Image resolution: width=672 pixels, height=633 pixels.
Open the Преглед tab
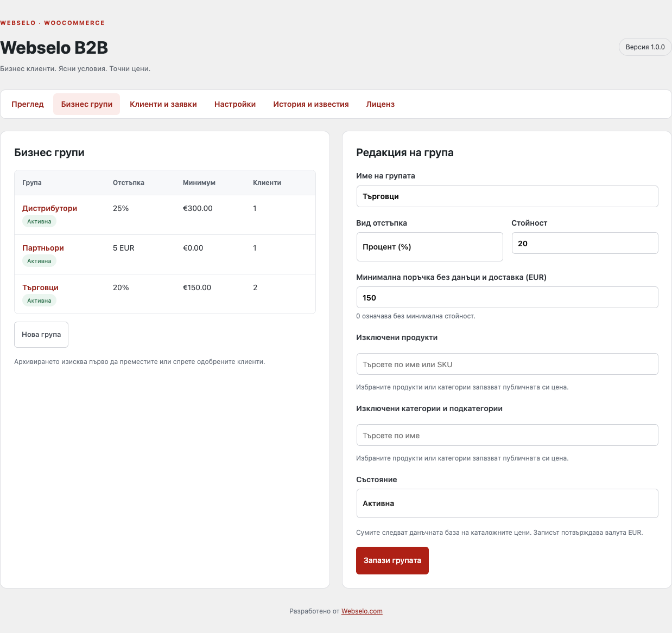(x=28, y=104)
